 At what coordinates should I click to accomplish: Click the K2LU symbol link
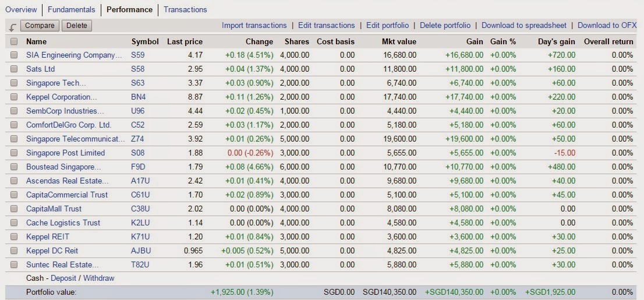pyautogui.click(x=141, y=223)
